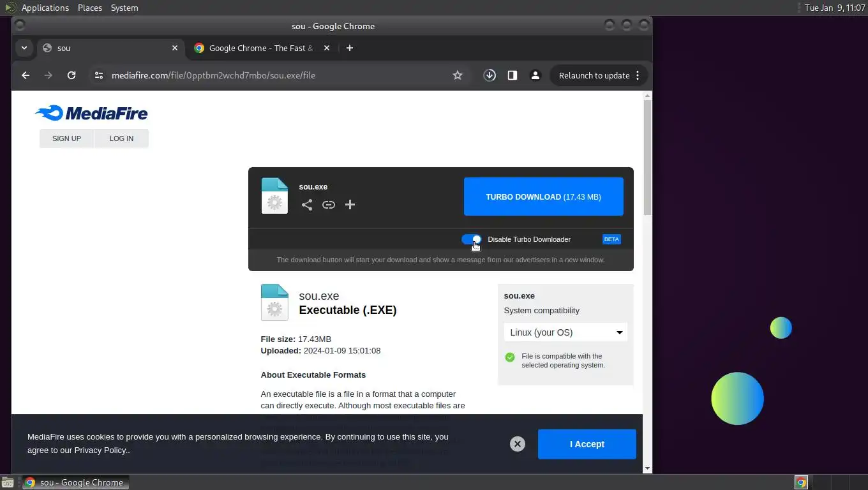
Task: Open Chrome downloads icon
Action: (490, 75)
